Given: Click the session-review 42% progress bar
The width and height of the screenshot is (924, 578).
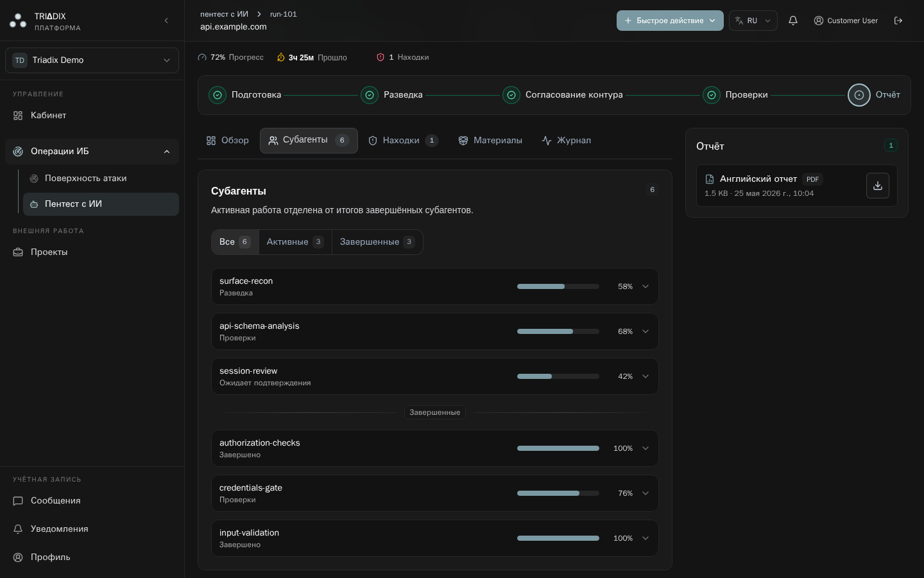Looking at the screenshot, I should pyautogui.click(x=558, y=376).
